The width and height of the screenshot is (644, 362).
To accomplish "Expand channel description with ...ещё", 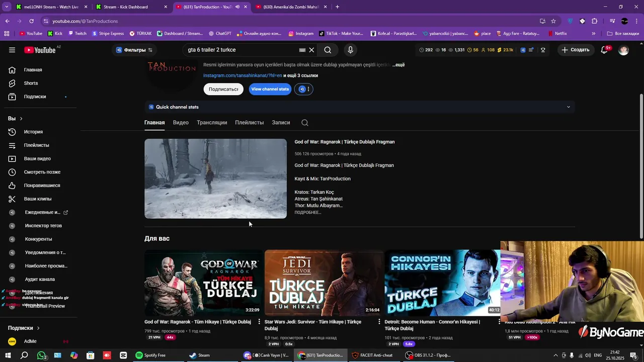I will click(x=398, y=65).
